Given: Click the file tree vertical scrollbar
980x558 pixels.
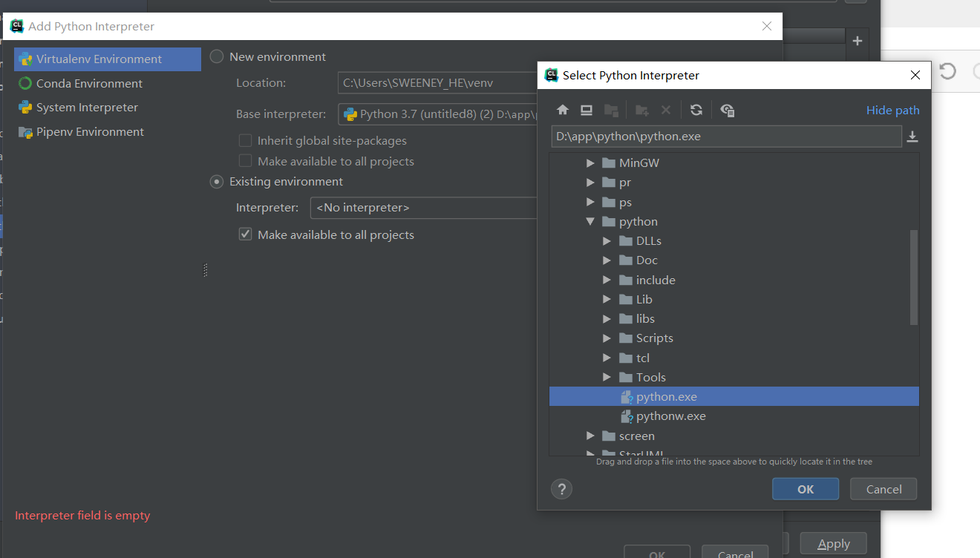Looking at the screenshot, I should point(914,277).
